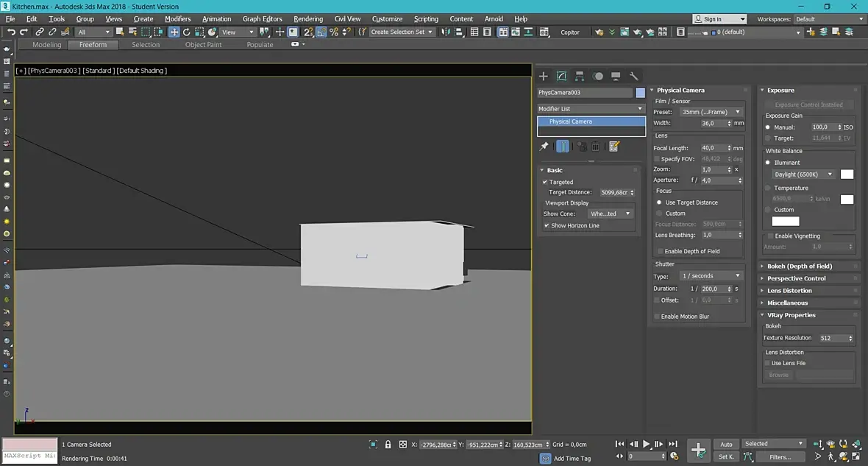Screen dimensions: 868x466
Task: Click the Rotate tool icon
Action: coord(187,32)
